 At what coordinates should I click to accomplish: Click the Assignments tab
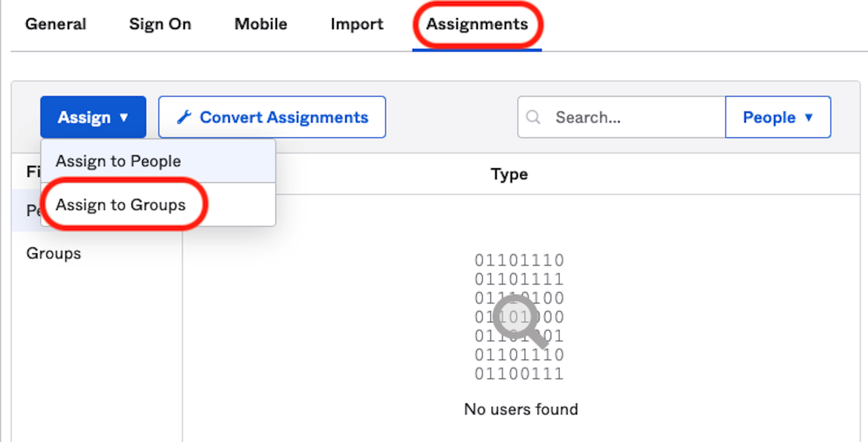coord(477,24)
